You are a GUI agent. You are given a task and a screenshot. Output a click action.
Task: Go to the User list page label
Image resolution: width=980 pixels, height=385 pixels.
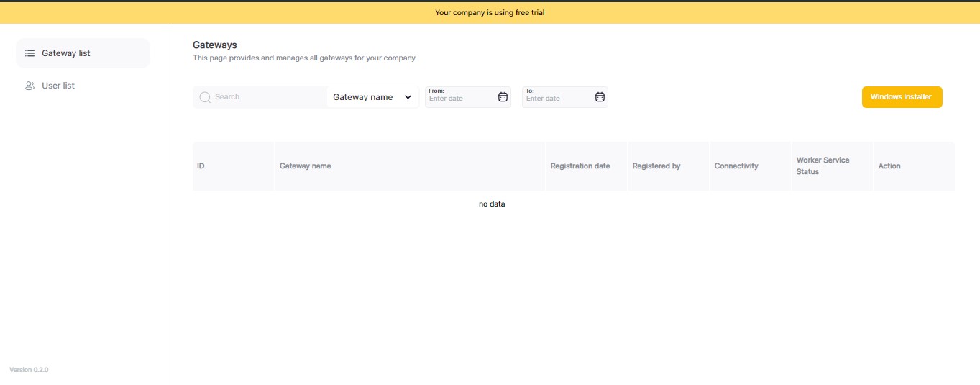pyautogui.click(x=58, y=86)
